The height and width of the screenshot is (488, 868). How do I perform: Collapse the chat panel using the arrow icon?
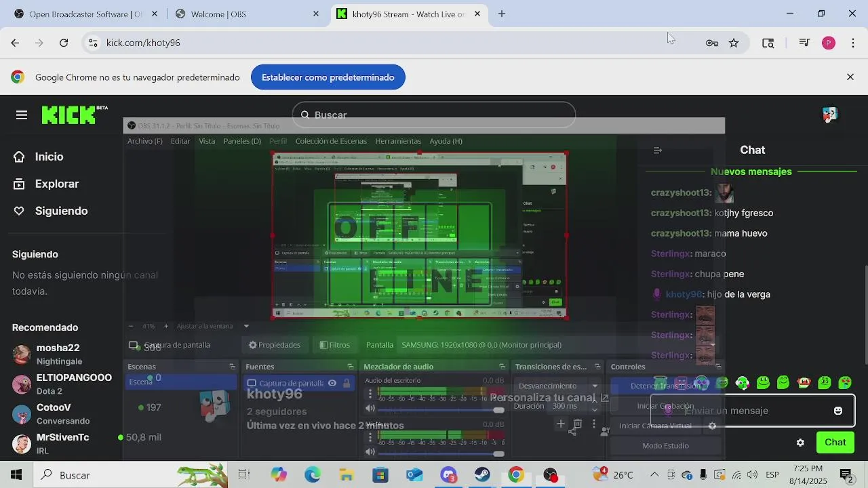[x=657, y=150]
